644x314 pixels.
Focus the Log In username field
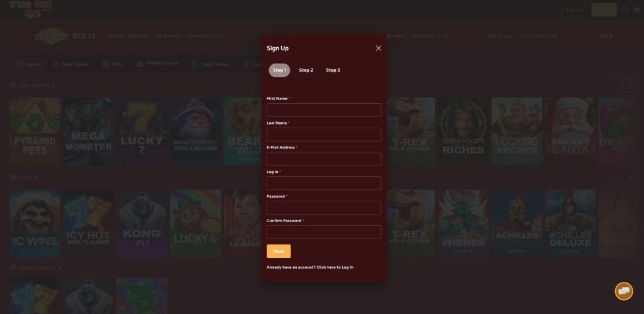coord(324,183)
